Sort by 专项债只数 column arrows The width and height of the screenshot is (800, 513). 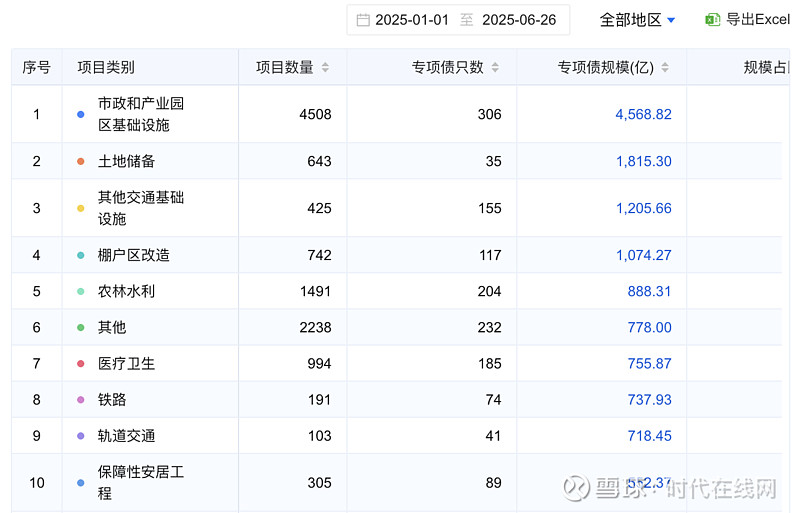coord(495,67)
